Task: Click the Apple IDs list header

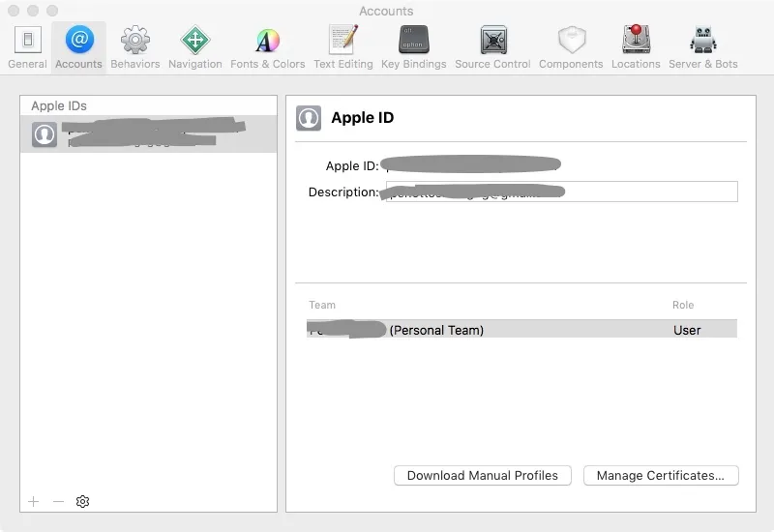Action: [x=59, y=105]
